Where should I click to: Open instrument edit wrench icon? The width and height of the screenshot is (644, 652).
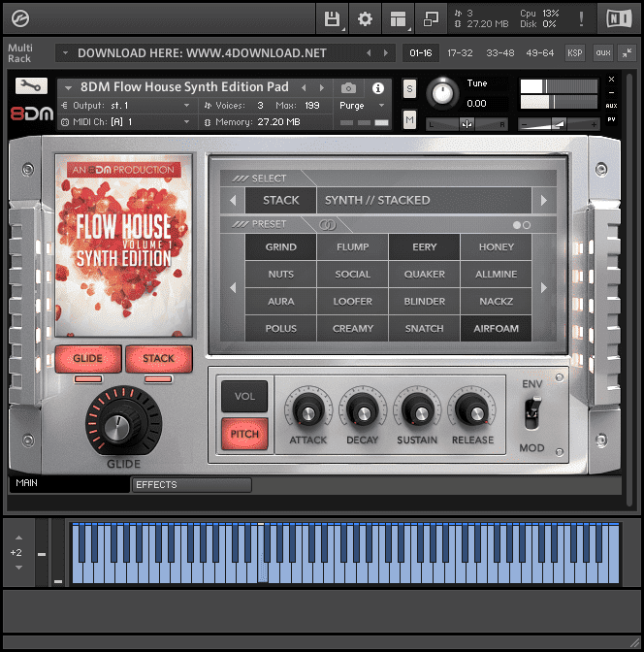pos(31,86)
